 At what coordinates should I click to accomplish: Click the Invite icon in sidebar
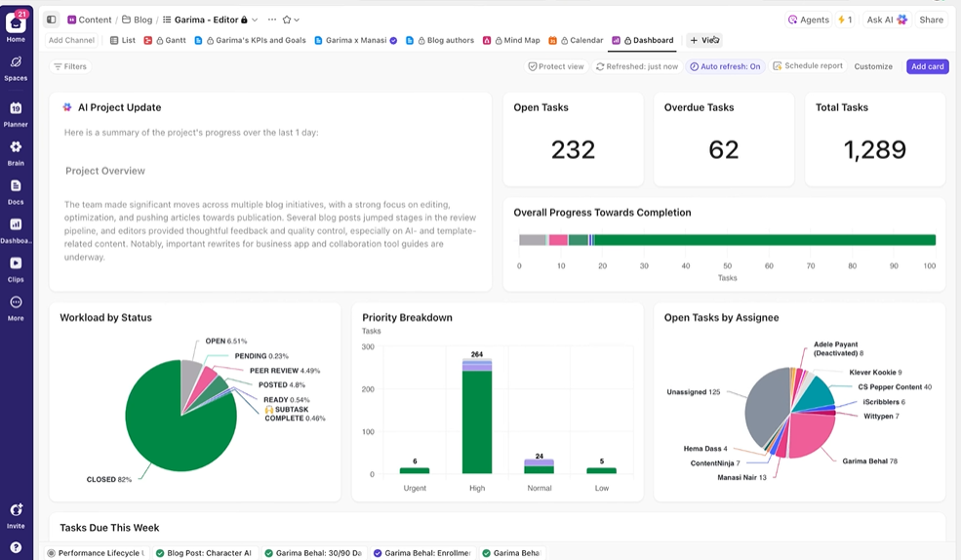pyautogui.click(x=16, y=510)
